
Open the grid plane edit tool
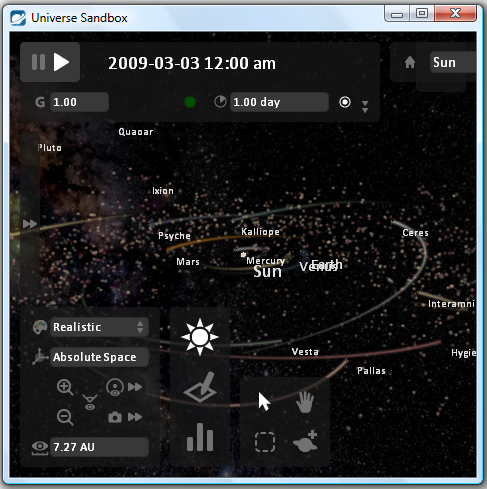click(200, 387)
